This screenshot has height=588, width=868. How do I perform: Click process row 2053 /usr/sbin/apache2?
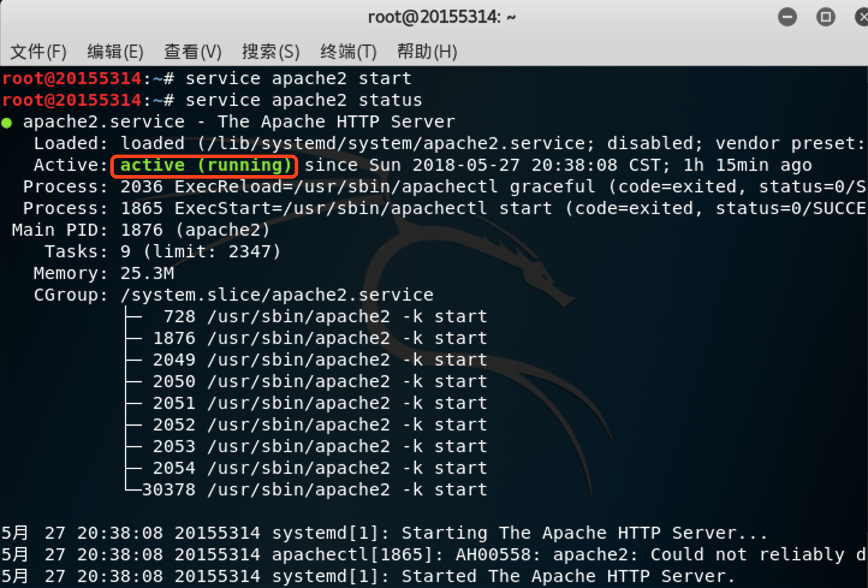click(320, 447)
